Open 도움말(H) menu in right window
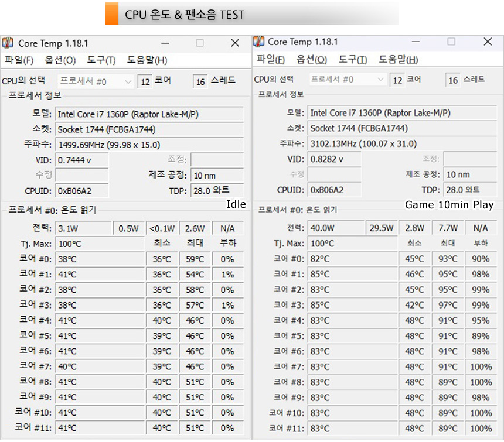The width and height of the screenshot is (504, 442). tap(399, 59)
